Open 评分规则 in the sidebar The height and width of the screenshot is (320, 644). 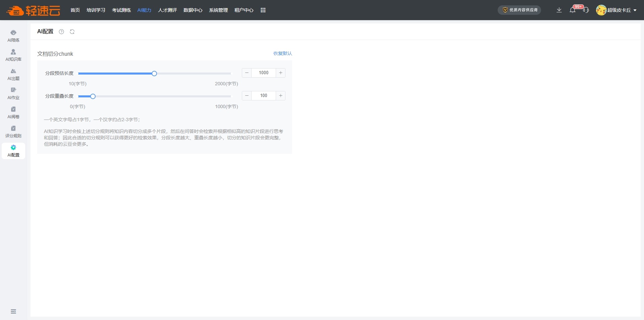13,132
